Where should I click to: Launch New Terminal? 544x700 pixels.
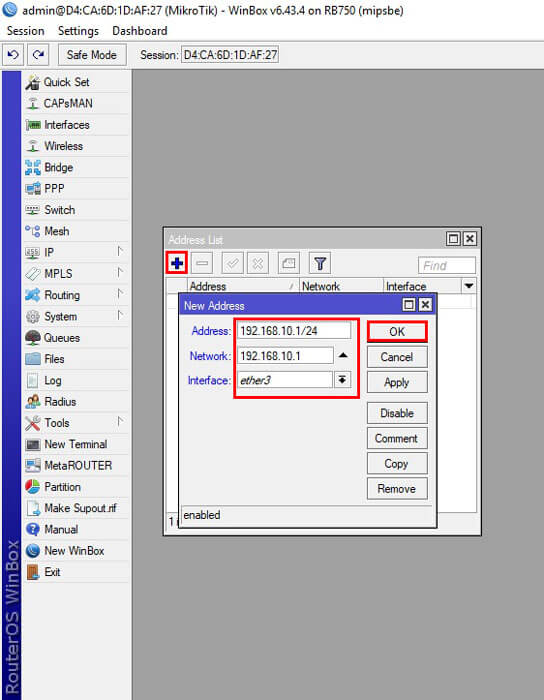pyautogui.click(x=76, y=444)
